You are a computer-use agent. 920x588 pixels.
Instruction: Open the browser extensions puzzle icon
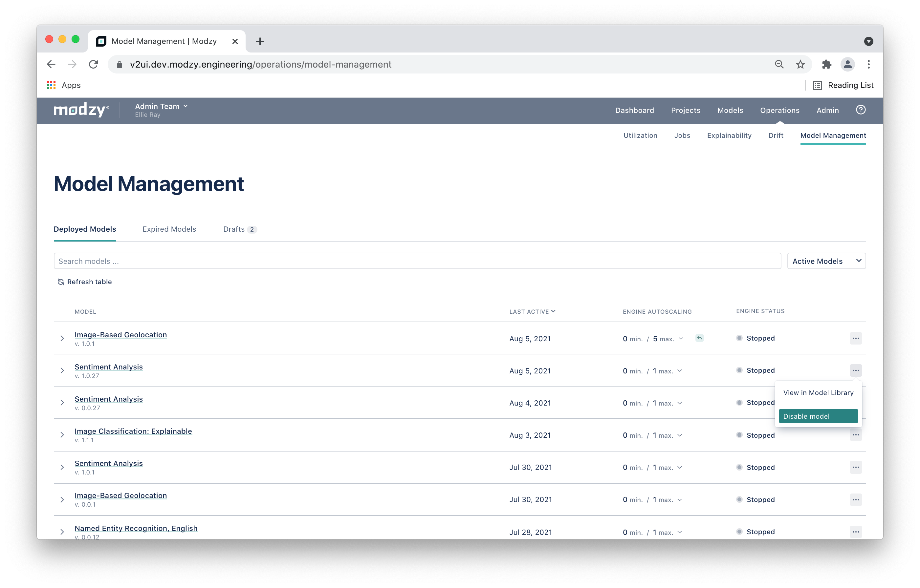coord(826,64)
